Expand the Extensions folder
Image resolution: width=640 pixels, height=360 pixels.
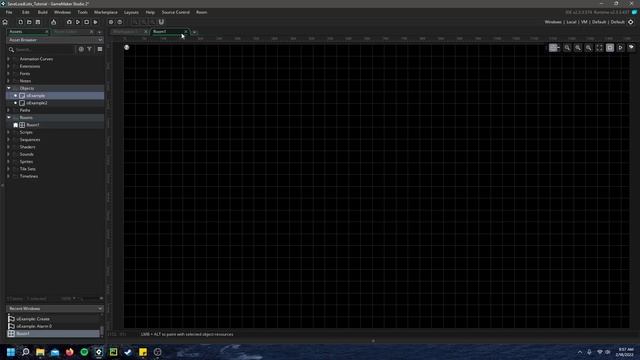click(x=9, y=66)
